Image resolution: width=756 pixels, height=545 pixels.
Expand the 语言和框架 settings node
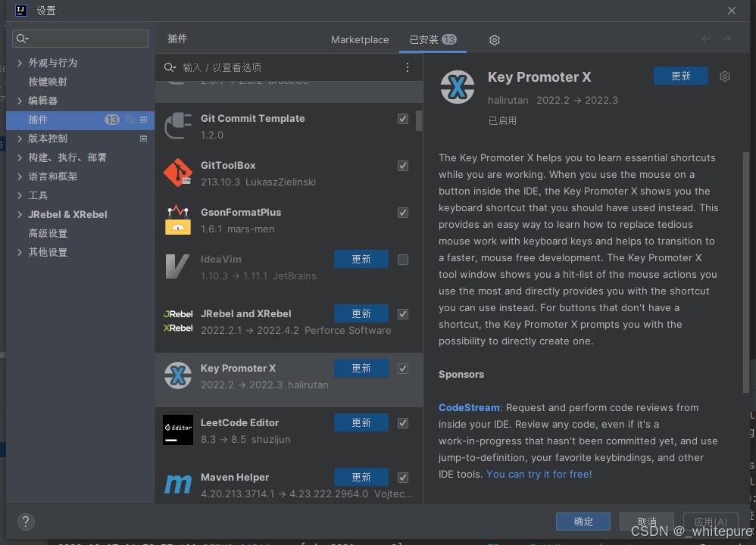20,176
